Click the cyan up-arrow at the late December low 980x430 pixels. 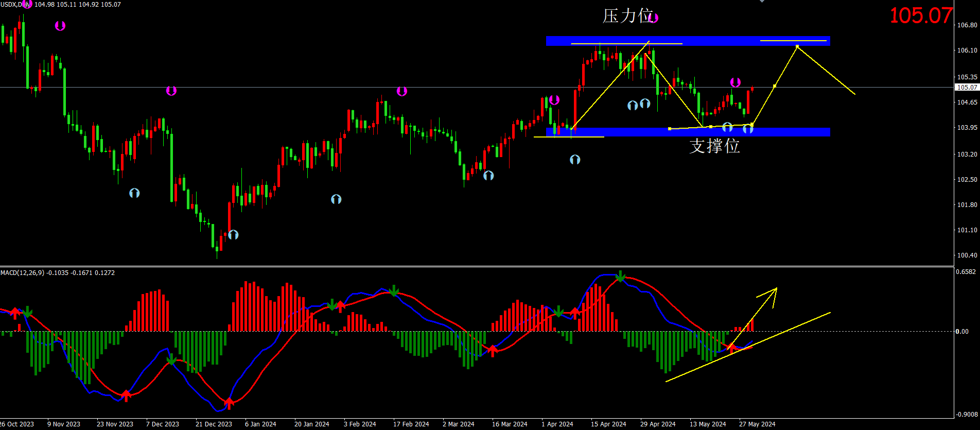pos(233,235)
